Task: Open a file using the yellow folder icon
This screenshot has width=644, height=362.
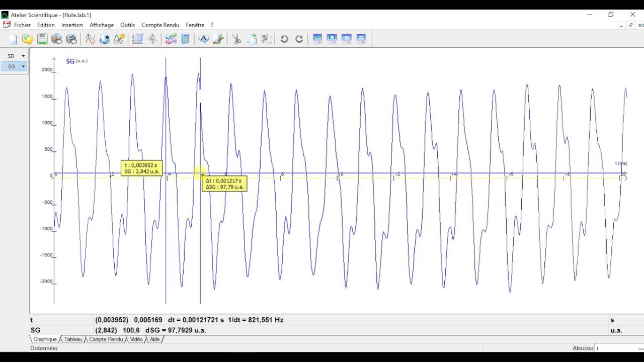Action: pos(27,39)
